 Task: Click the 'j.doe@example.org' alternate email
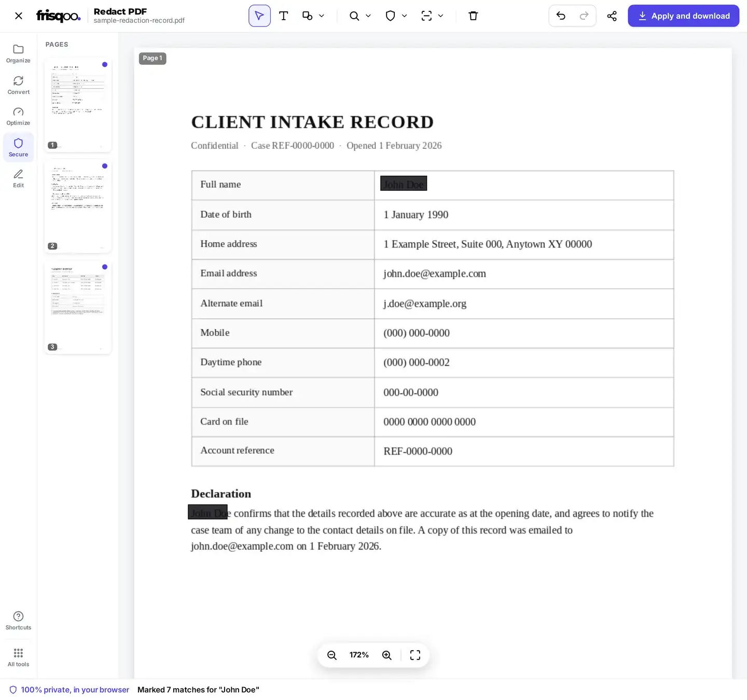point(425,304)
